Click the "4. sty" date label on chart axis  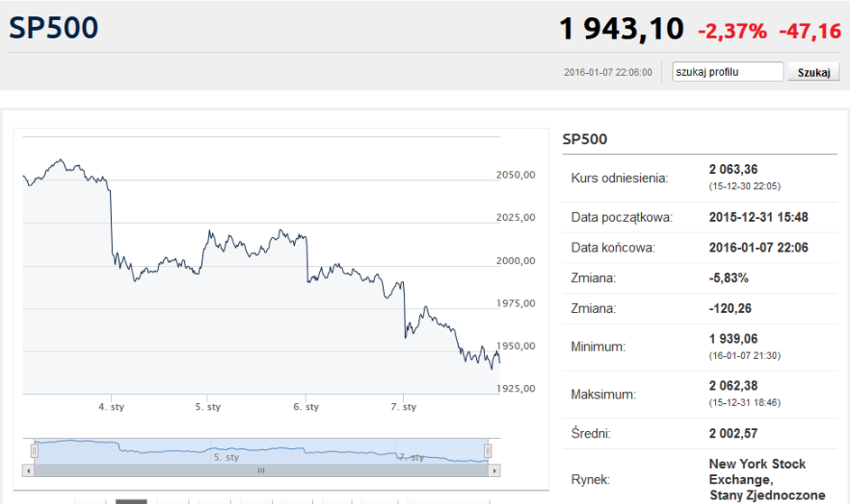[x=111, y=407]
